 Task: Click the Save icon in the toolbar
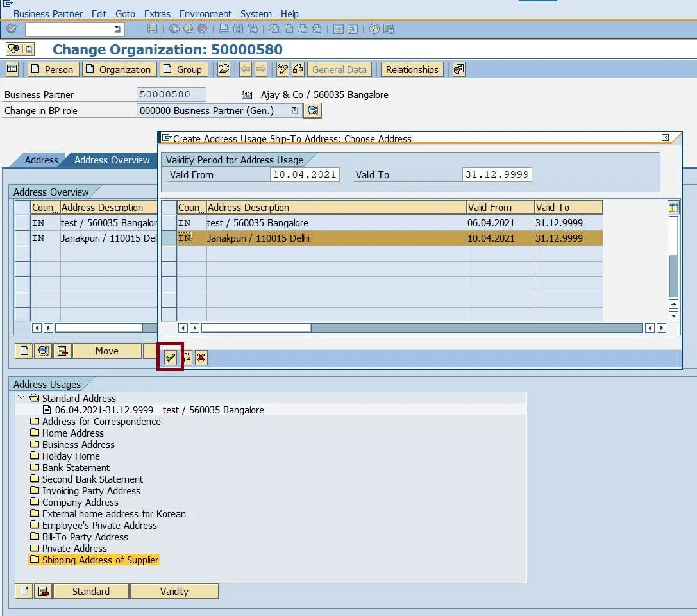[x=152, y=29]
